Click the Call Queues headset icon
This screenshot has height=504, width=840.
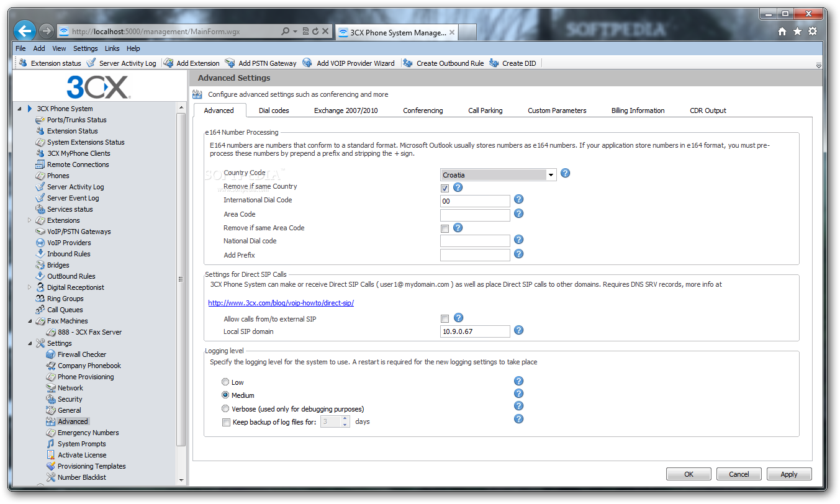click(41, 310)
